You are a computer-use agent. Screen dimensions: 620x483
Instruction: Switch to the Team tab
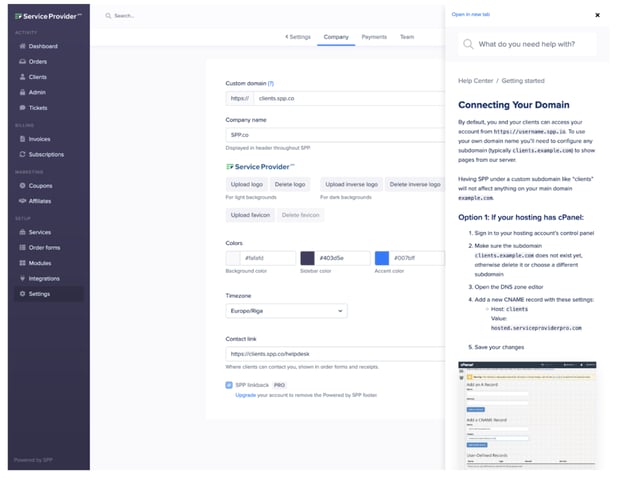coord(407,37)
